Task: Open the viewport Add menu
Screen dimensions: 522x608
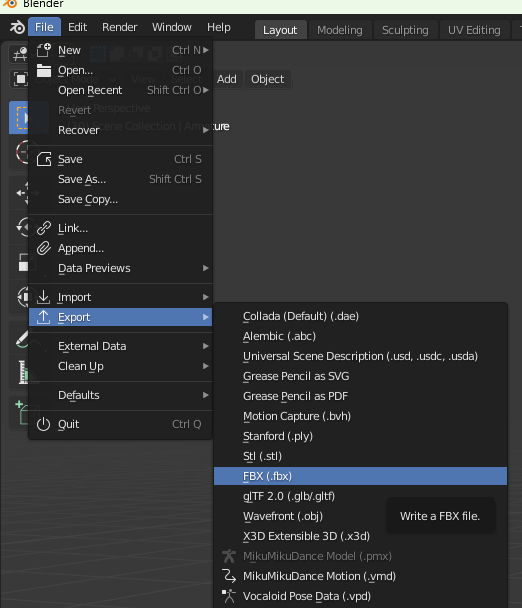Action: click(227, 79)
